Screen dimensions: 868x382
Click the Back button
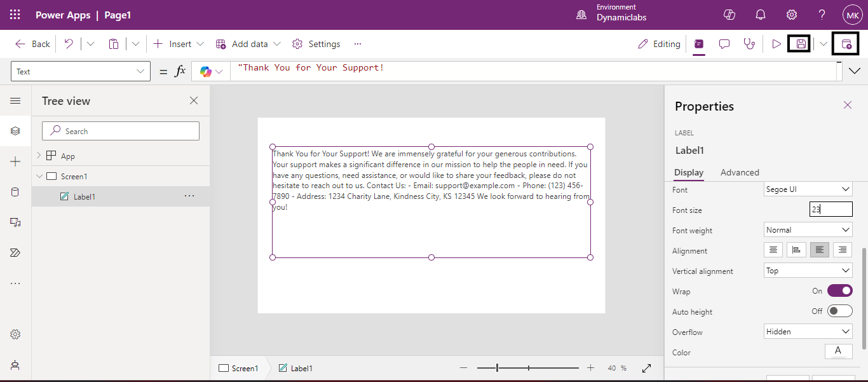coord(32,44)
